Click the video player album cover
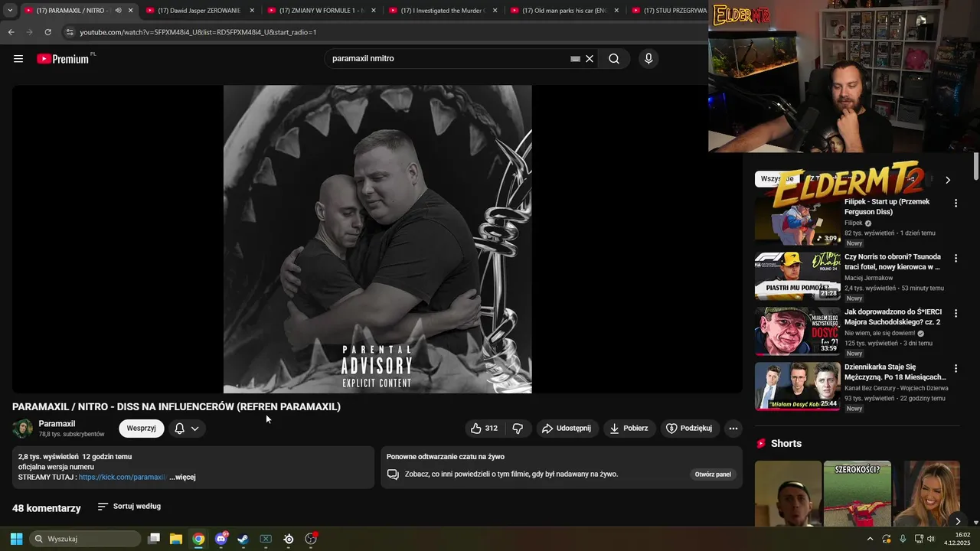The height and width of the screenshot is (551, 980). (377, 239)
